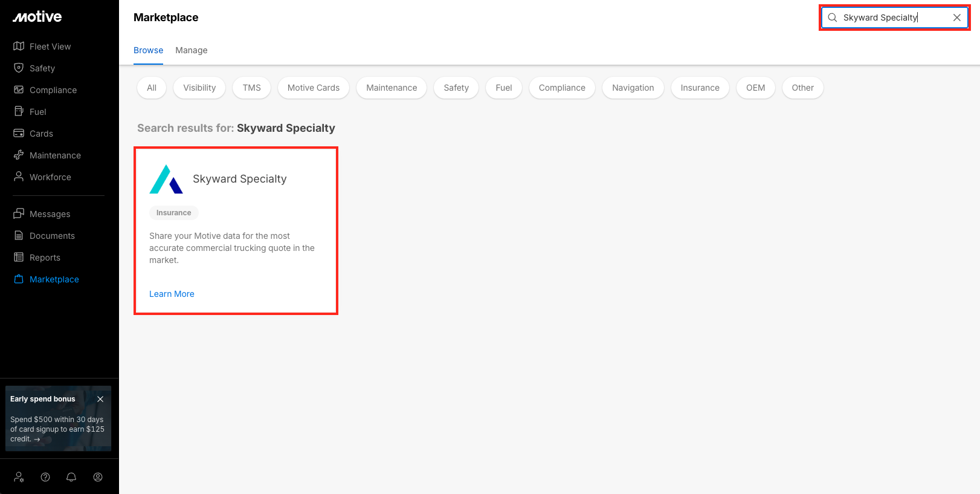Image resolution: width=980 pixels, height=494 pixels.
Task: Click the Fuel pump sidebar icon
Action: pyautogui.click(x=19, y=112)
